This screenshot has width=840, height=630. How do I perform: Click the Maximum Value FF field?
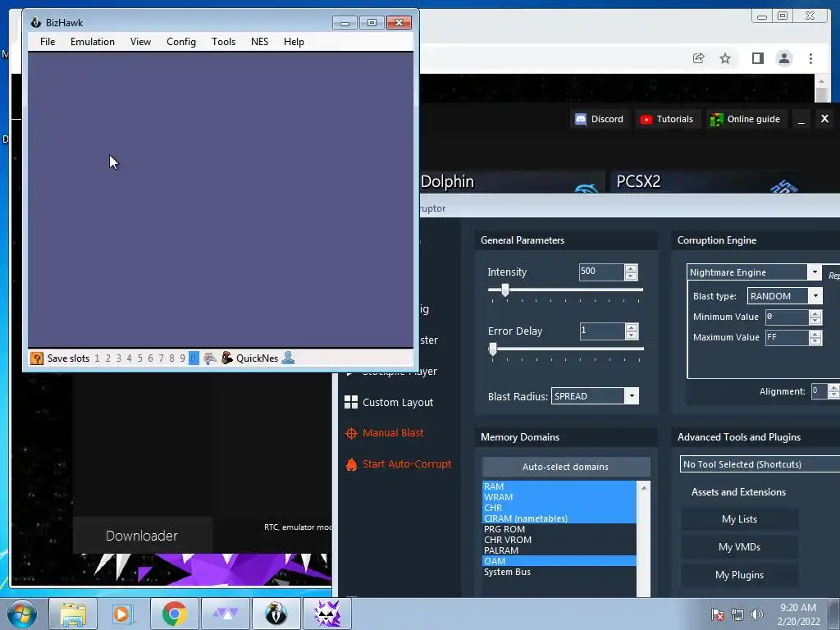point(787,337)
